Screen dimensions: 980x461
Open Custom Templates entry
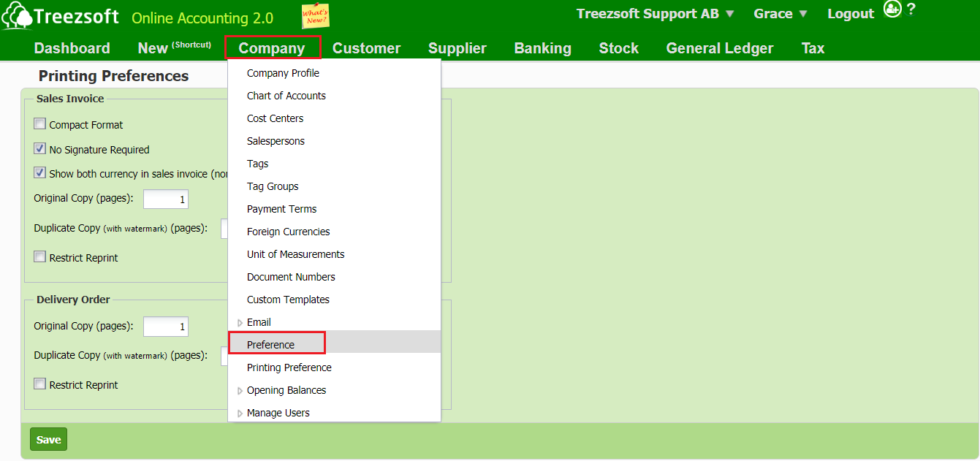[335, 300]
